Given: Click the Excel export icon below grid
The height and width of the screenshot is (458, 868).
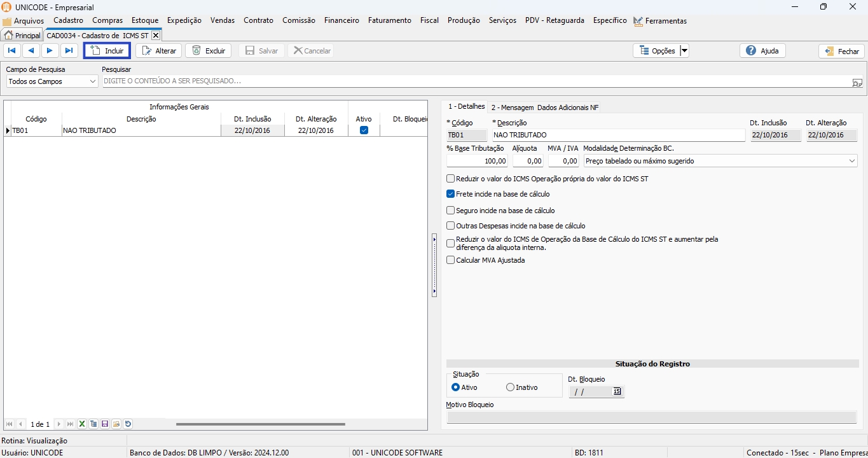Looking at the screenshot, I should (x=82, y=424).
